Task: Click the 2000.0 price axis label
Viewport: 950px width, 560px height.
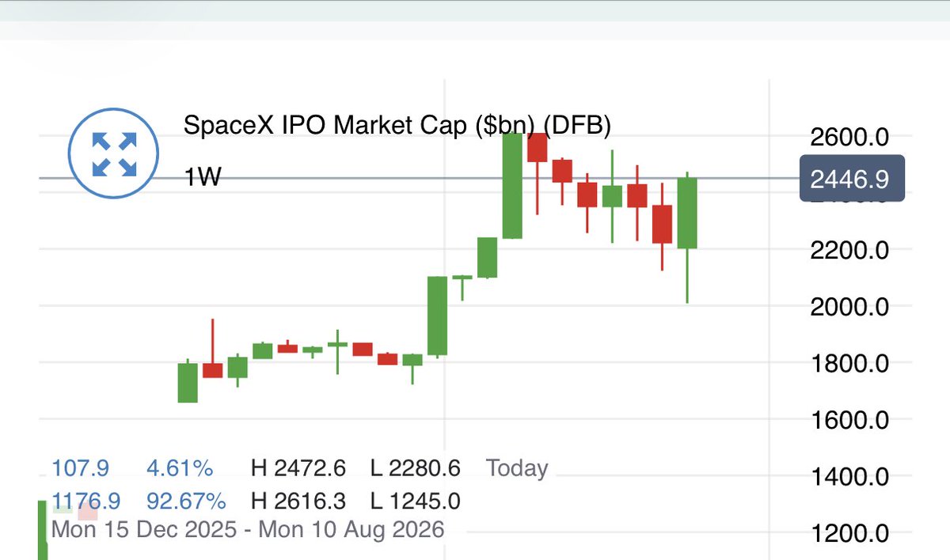Action: (849, 307)
